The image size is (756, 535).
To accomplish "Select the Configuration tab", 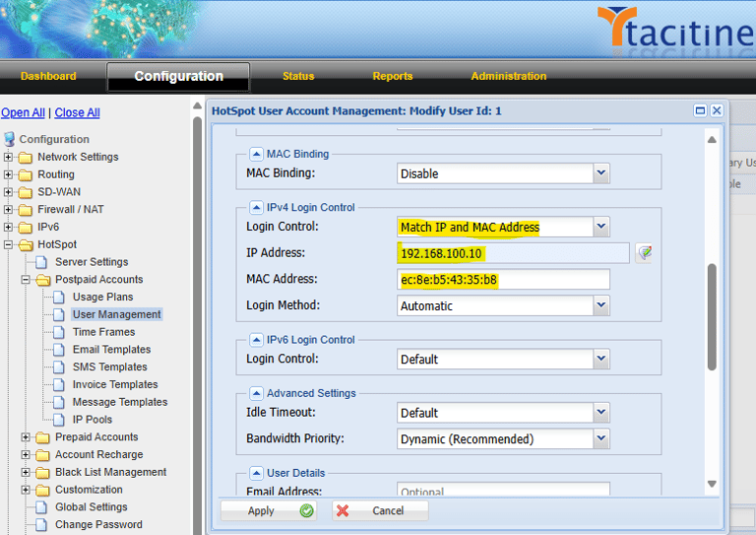I will 178,76.
